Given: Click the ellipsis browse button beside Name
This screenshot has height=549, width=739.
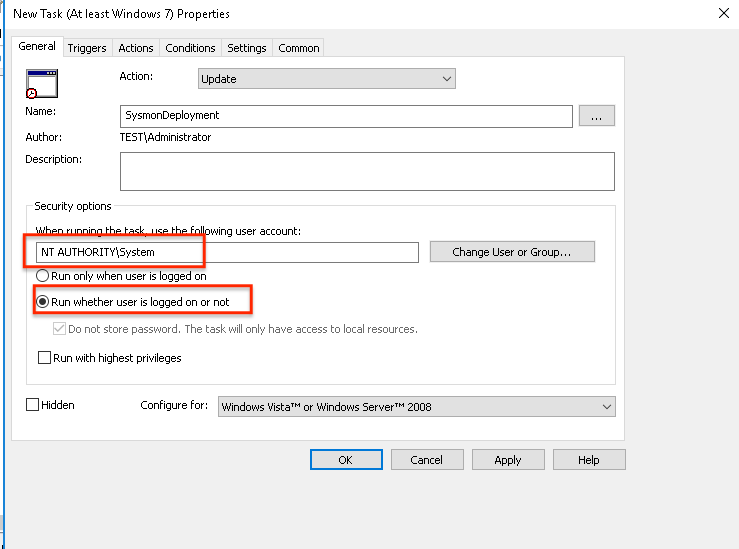Looking at the screenshot, I should 596,116.
